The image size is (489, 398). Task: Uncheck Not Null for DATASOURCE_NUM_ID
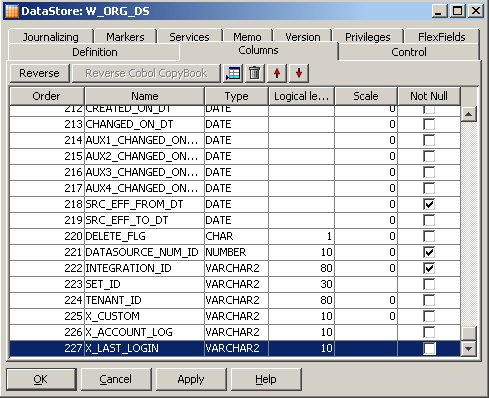429,252
